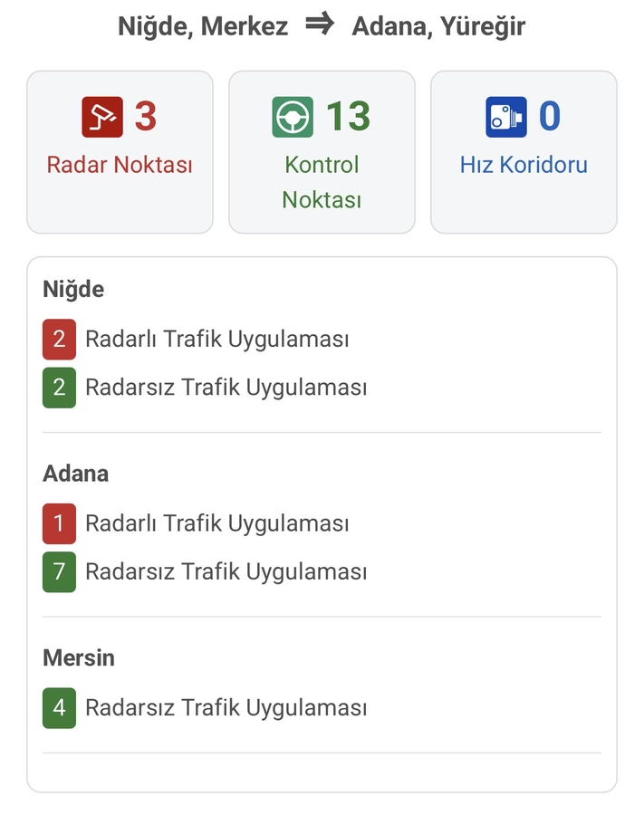Image resolution: width=644 pixels, height=815 pixels.
Task: Click the Mersin section heading
Action: [x=79, y=658]
